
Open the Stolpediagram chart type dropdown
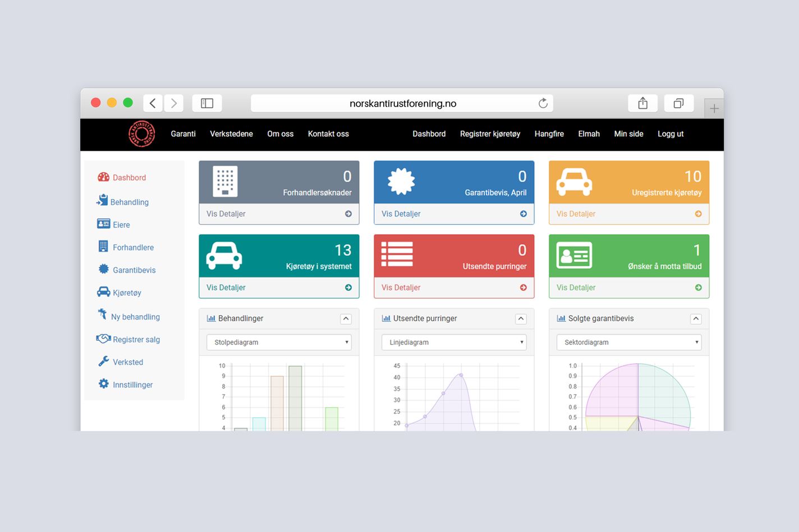click(x=279, y=342)
